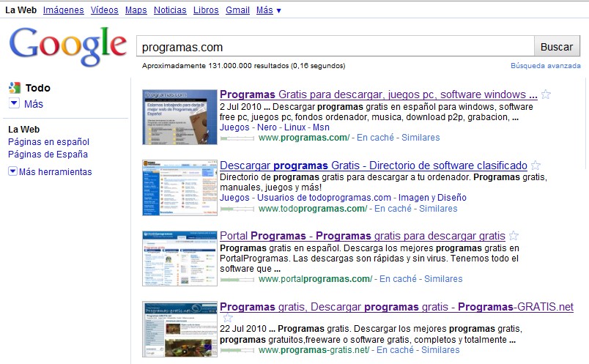This screenshot has height=364, width=589.
Task: Open Búsqueda avanzada link
Action: (546, 66)
